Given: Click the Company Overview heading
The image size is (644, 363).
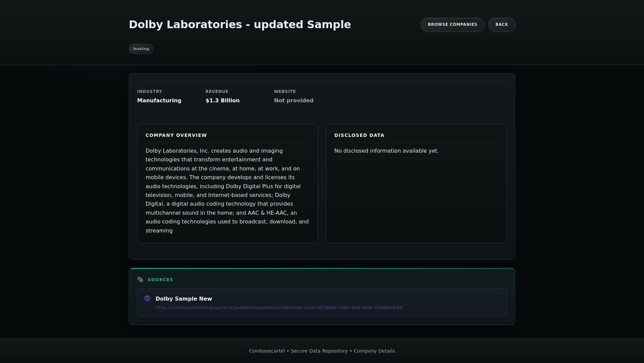Looking at the screenshot, I should pos(176,135).
